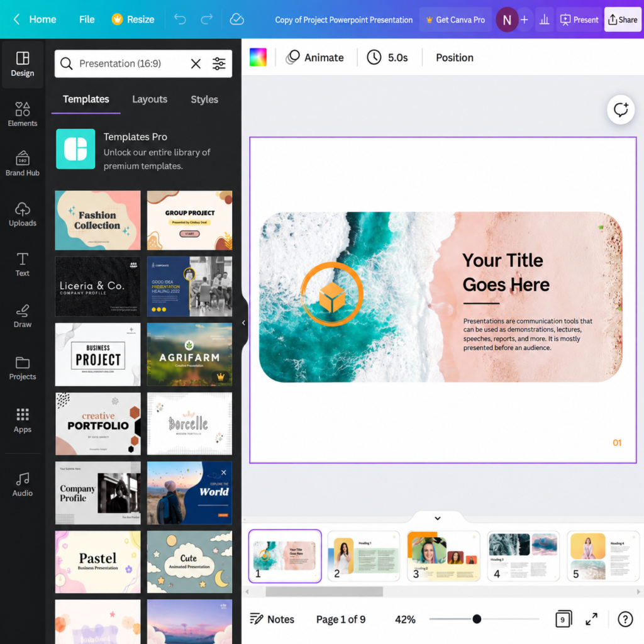This screenshot has width=644, height=644.
Task: Go to Home
Action: (43, 19)
